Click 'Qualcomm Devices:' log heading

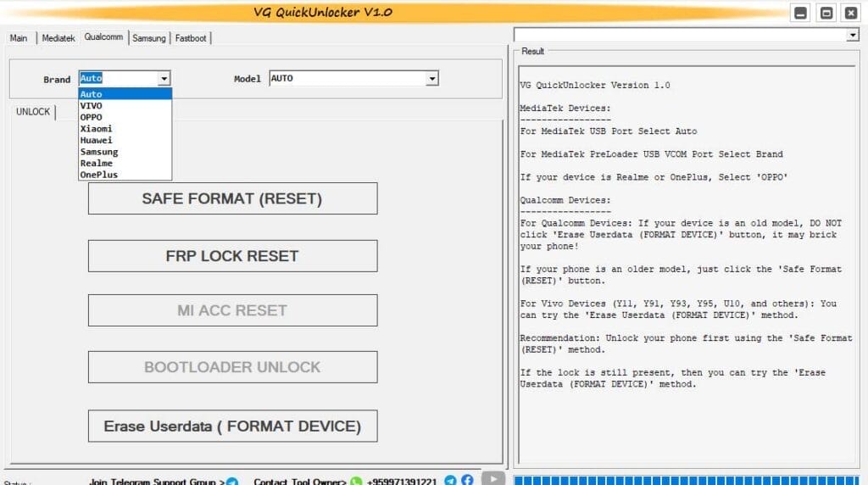(565, 200)
